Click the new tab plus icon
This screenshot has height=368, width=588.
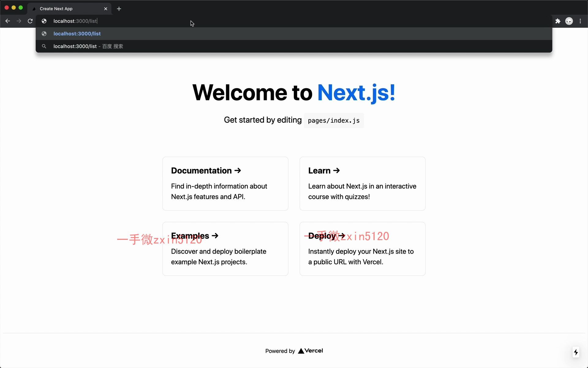tap(119, 9)
